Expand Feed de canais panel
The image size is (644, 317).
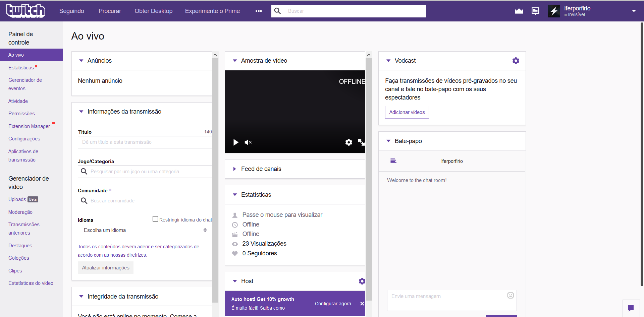(235, 169)
